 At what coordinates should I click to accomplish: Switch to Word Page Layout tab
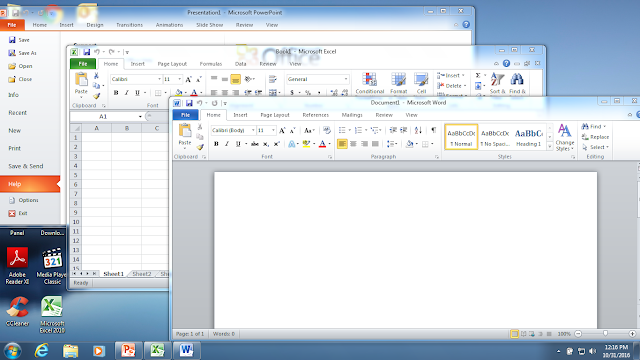coord(275,115)
